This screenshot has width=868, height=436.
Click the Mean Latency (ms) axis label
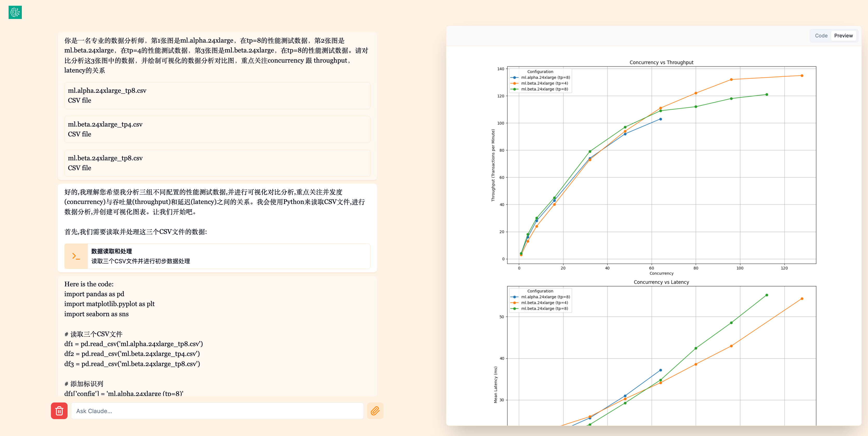click(x=495, y=385)
